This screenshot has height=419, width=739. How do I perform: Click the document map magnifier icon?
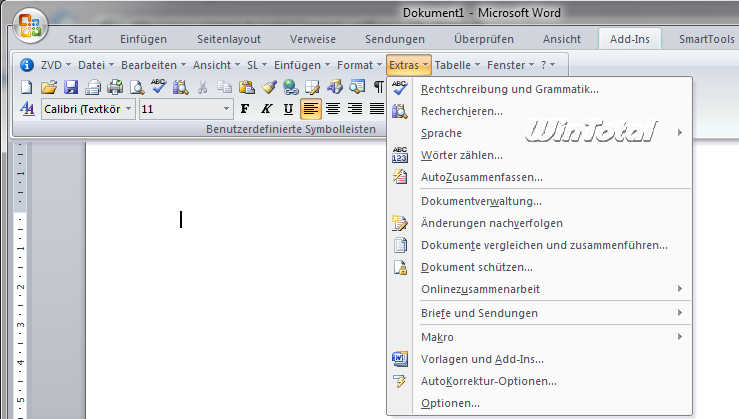[x=357, y=87]
